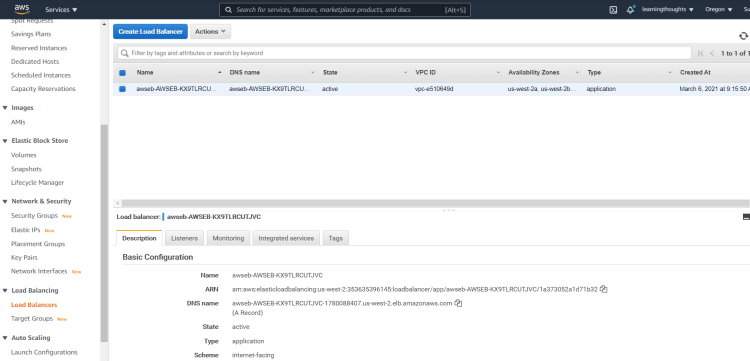Open Load Balancers in sidebar

tap(34, 305)
